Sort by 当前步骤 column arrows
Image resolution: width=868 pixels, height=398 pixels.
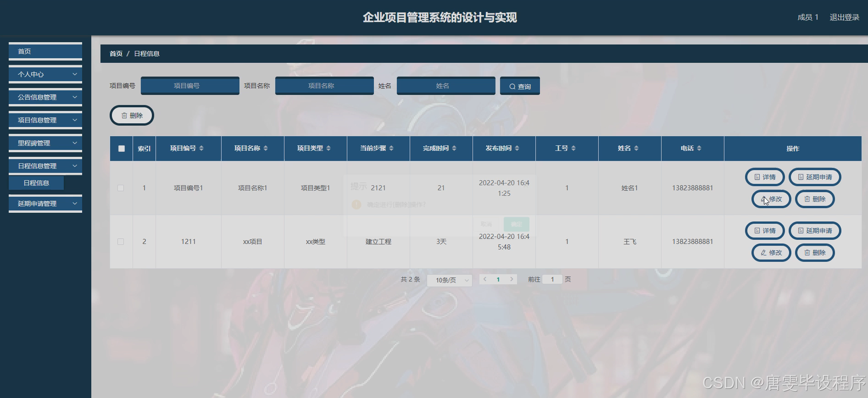click(391, 148)
